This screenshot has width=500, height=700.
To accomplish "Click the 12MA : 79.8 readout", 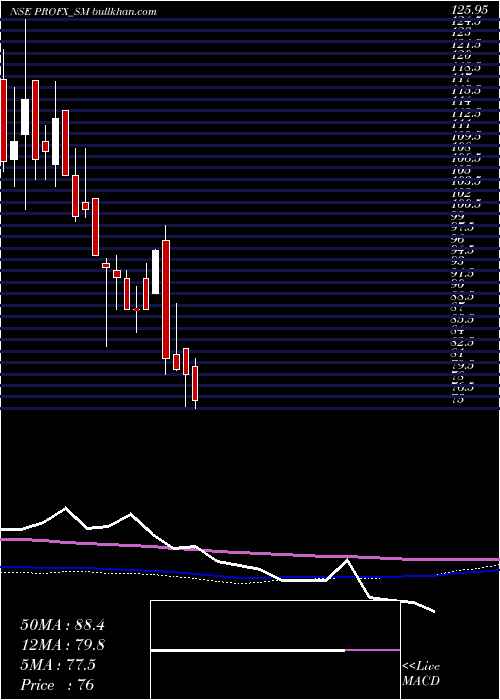I will [x=62, y=645].
